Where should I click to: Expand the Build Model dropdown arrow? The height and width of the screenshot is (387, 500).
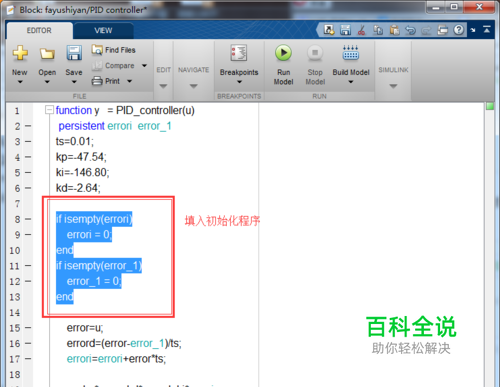(351, 82)
